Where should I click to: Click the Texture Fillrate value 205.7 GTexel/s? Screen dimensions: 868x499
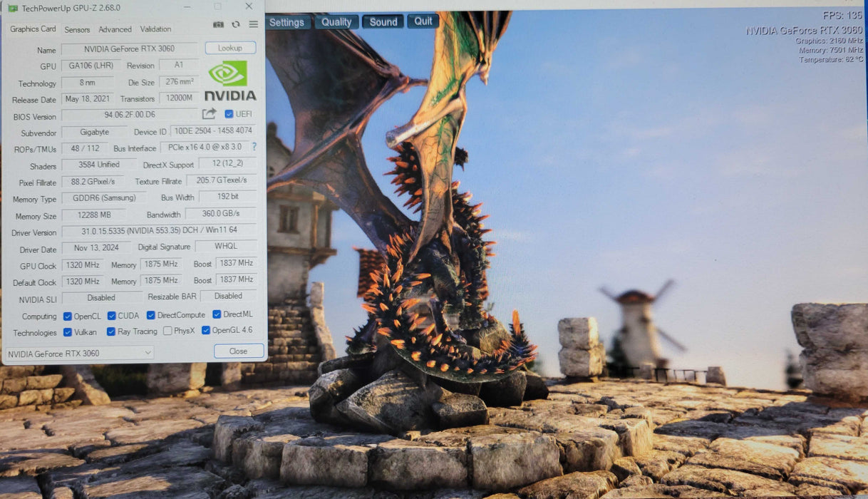pyautogui.click(x=222, y=180)
